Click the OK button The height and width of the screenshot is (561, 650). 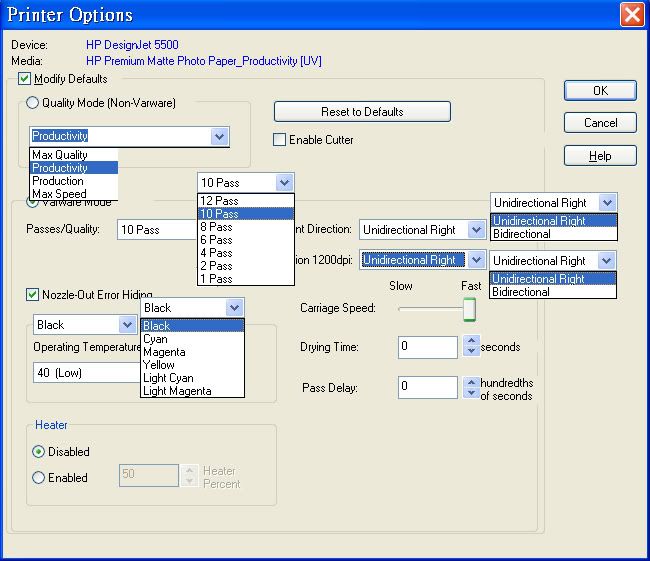(x=599, y=90)
